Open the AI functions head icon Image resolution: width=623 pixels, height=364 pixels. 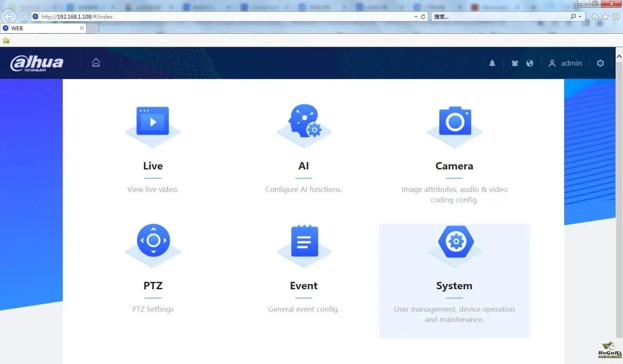pyautogui.click(x=304, y=121)
